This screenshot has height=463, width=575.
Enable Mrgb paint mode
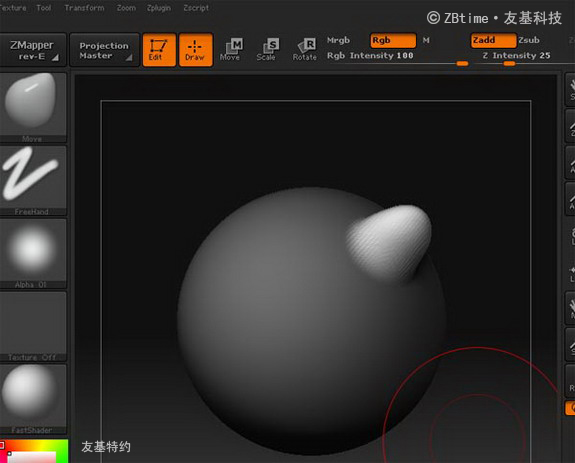(x=338, y=40)
